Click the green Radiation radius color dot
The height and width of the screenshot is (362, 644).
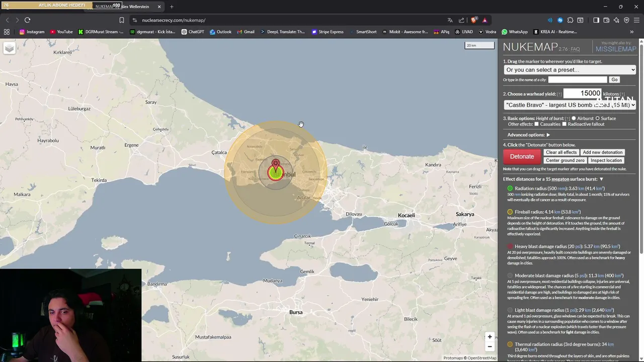[x=510, y=189]
